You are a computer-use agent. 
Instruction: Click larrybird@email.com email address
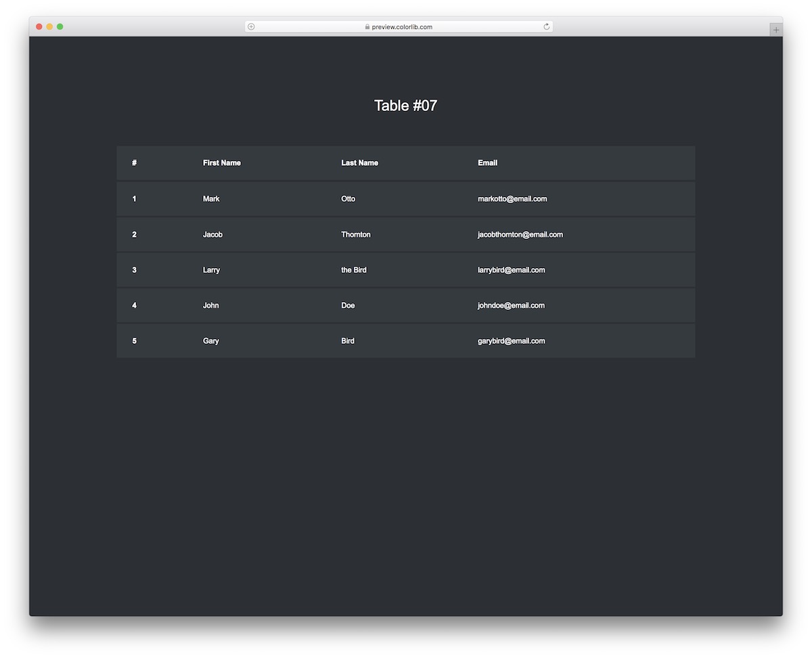tap(511, 269)
